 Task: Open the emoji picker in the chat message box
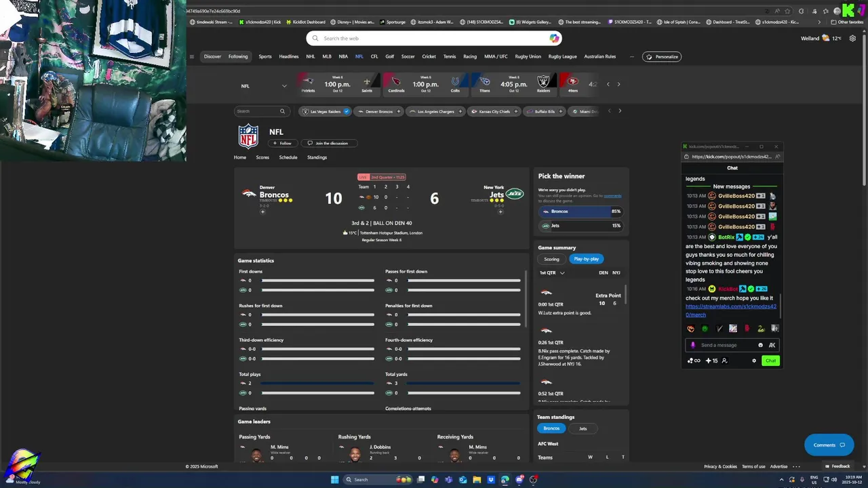760,345
